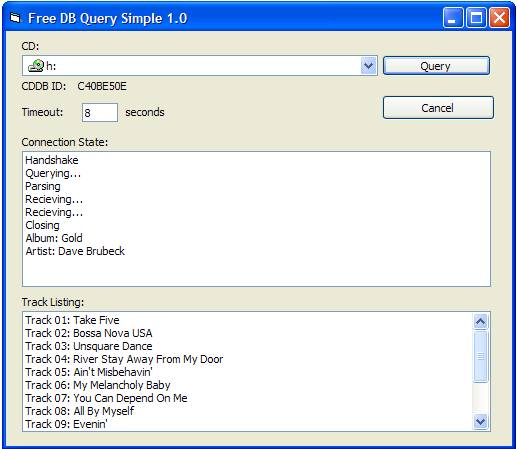The image size is (517, 449).
Task: Click the CD drive icon for h:
Action: (x=36, y=66)
